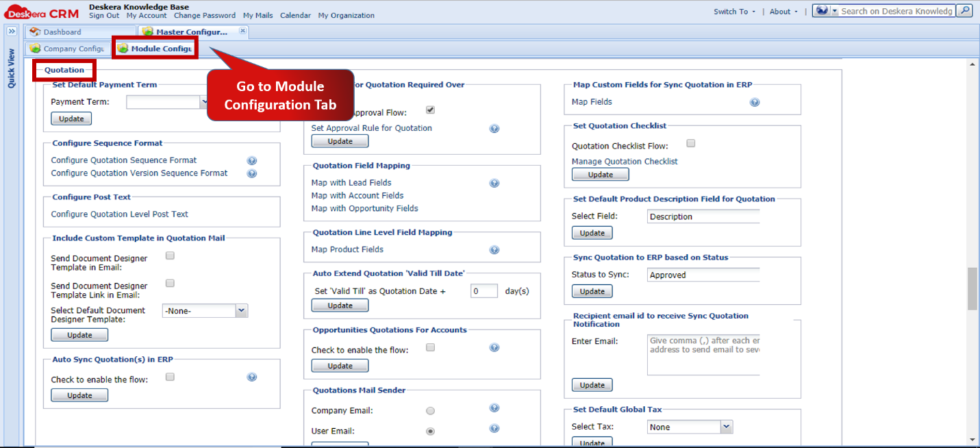The height and width of the screenshot is (448, 980).
Task: Click the help icon beside Map with Lead Fields
Action: click(494, 183)
